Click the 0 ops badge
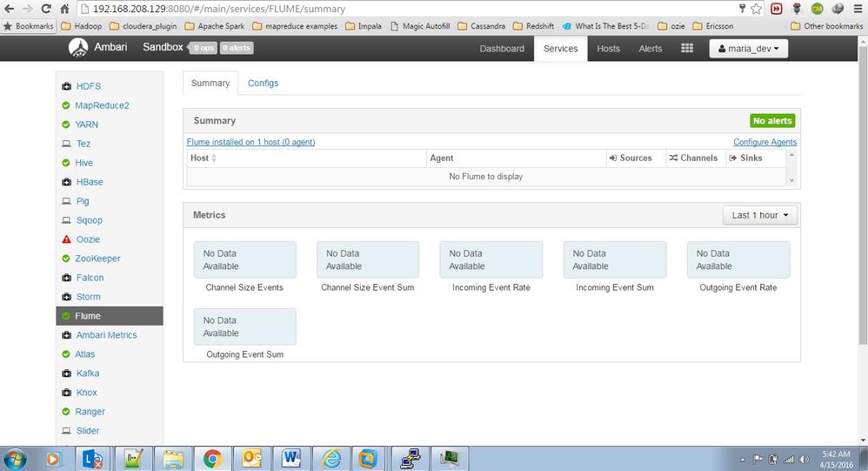This screenshot has width=868, height=471. point(203,48)
